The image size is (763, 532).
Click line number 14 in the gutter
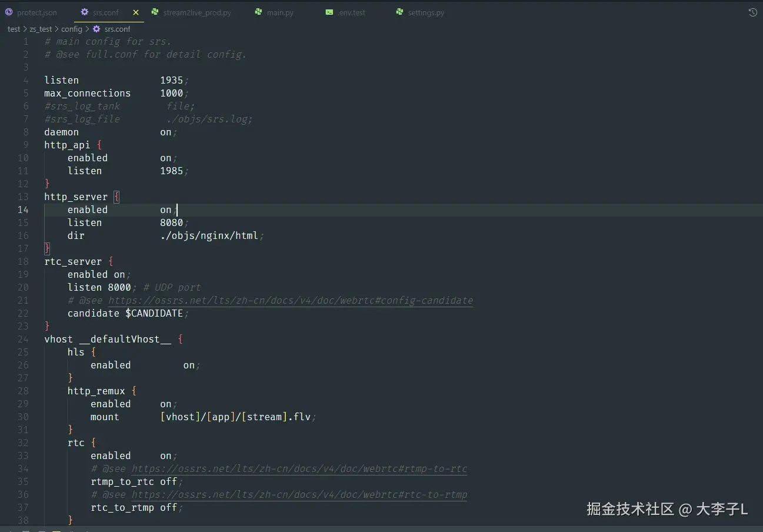pos(22,210)
